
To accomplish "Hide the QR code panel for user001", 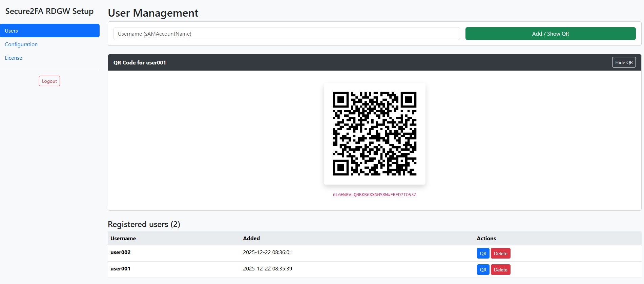I will click(x=624, y=62).
